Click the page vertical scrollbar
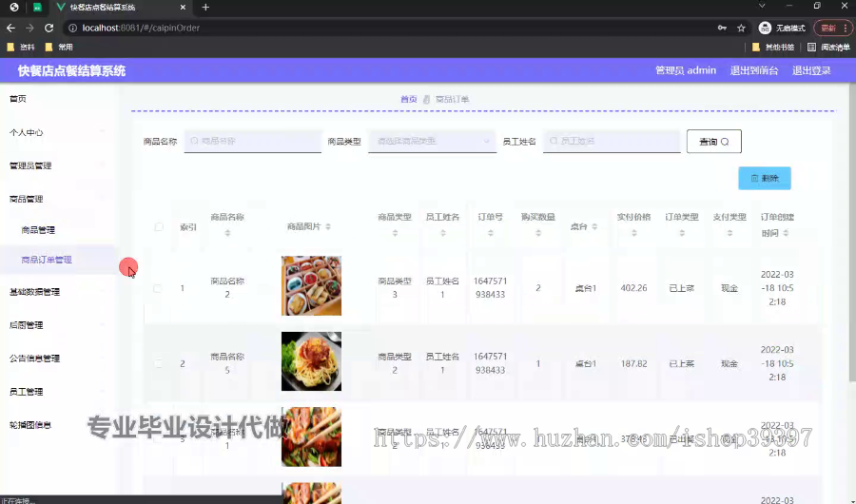Viewport: 856px width, 504px height. coord(852,232)
